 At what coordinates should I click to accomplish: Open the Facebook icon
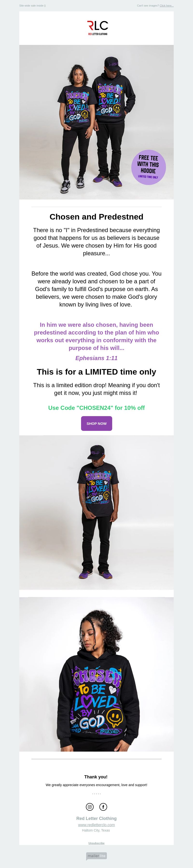[x=103, y=806]
